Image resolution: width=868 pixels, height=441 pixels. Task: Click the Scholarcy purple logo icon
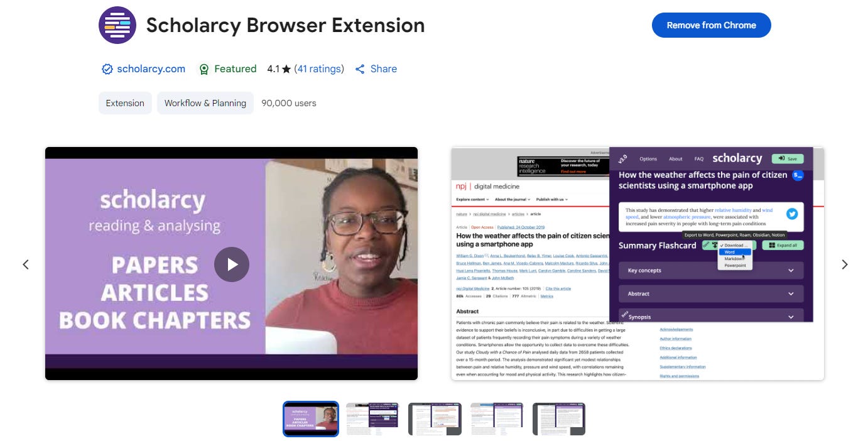117,25
